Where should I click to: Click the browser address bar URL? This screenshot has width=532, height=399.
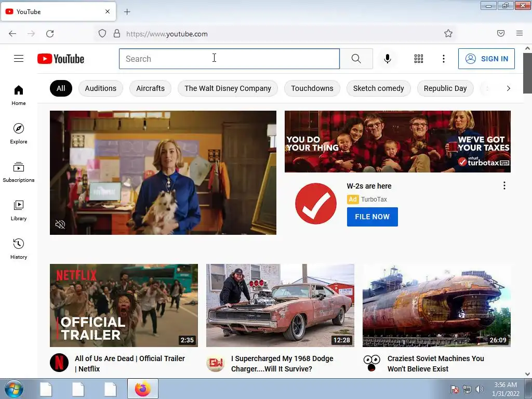(167, 34)
